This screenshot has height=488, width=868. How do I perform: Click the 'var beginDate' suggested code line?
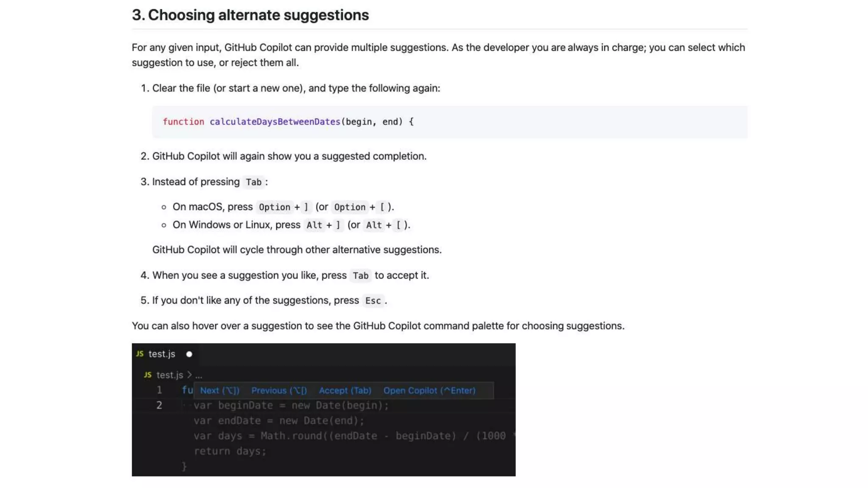click(291, 405)
